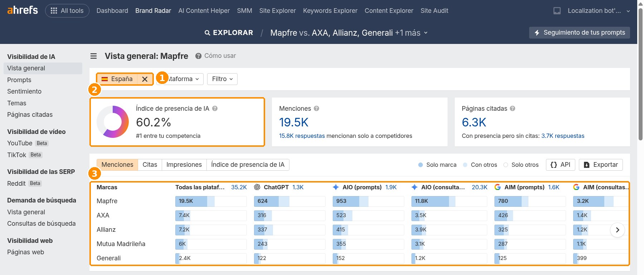Click help icon next to Menciones
644x275 pixels.
[x=317, y=109]
